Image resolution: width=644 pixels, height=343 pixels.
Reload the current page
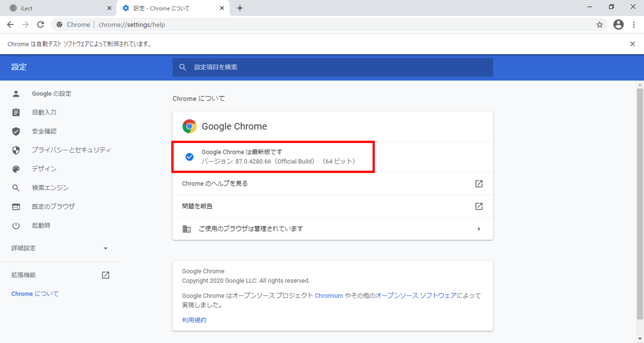point(41,25)
